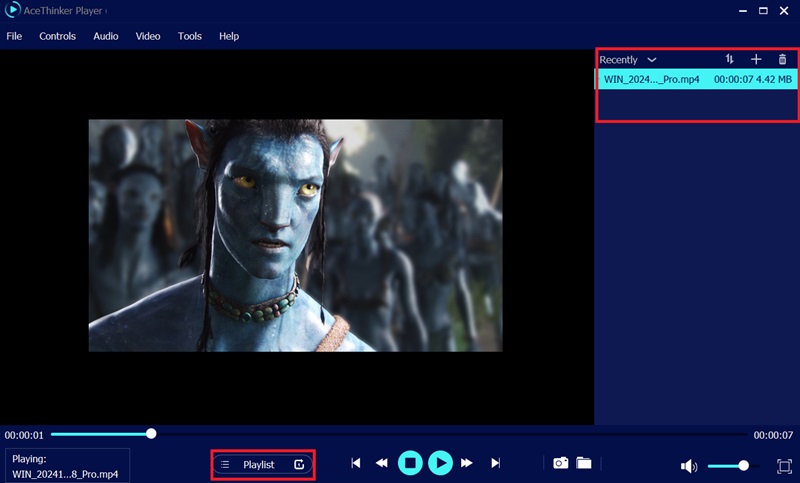Click the playlist sort order icon
Image resolution: width=800 pixels, height=483 pixels.
click(730, 59)
